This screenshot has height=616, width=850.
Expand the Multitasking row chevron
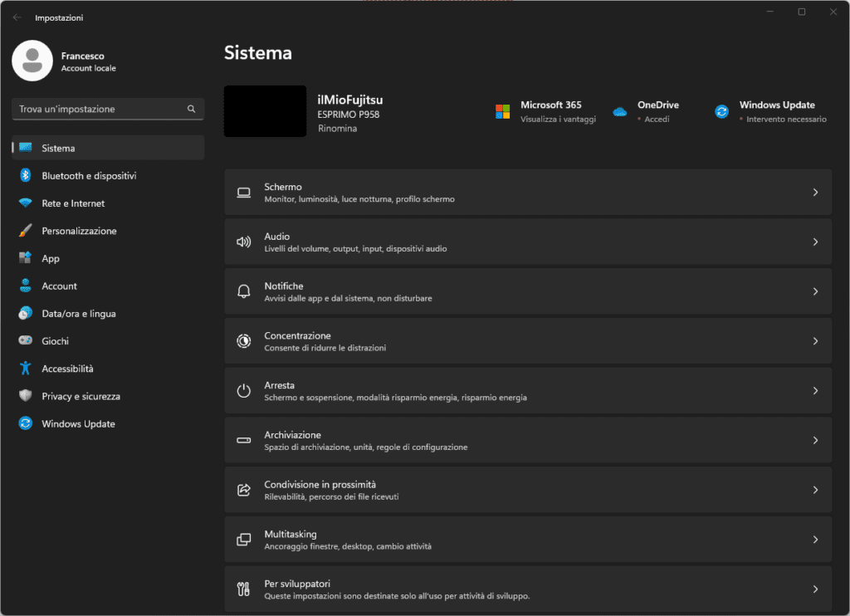pyautogui.click(x=815, y=540)
